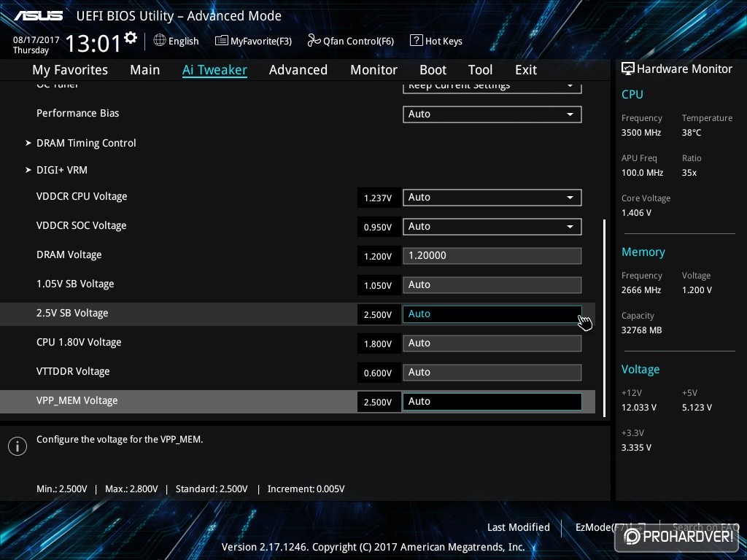
Task: Open the VDDCR SOC Voltage dropdown
Action: [492, 227]
